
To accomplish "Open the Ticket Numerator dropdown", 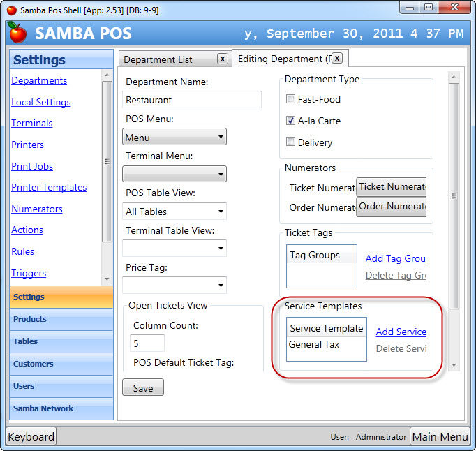I will pos(392,187).
